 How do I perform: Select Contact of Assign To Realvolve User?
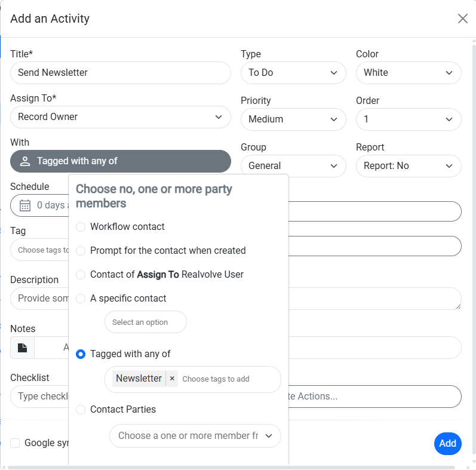click(81, 275)
